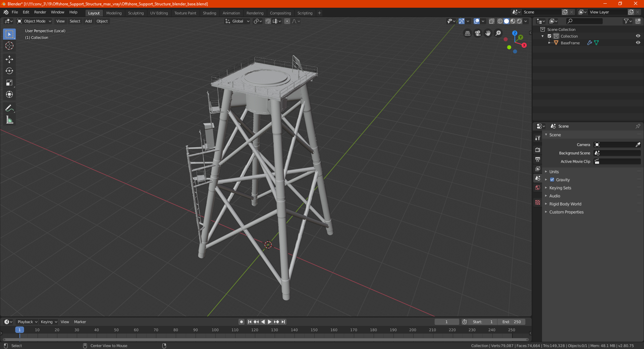Pick the Rotate tool
The width and height of the screenshot is (644, 349).
pos(9,71)
